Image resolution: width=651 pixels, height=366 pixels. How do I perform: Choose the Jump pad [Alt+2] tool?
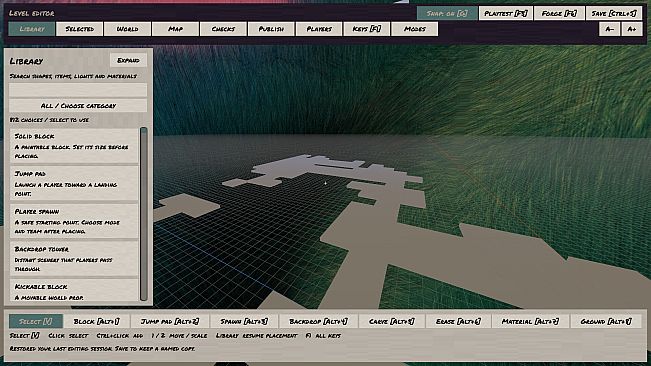point(170,321)
